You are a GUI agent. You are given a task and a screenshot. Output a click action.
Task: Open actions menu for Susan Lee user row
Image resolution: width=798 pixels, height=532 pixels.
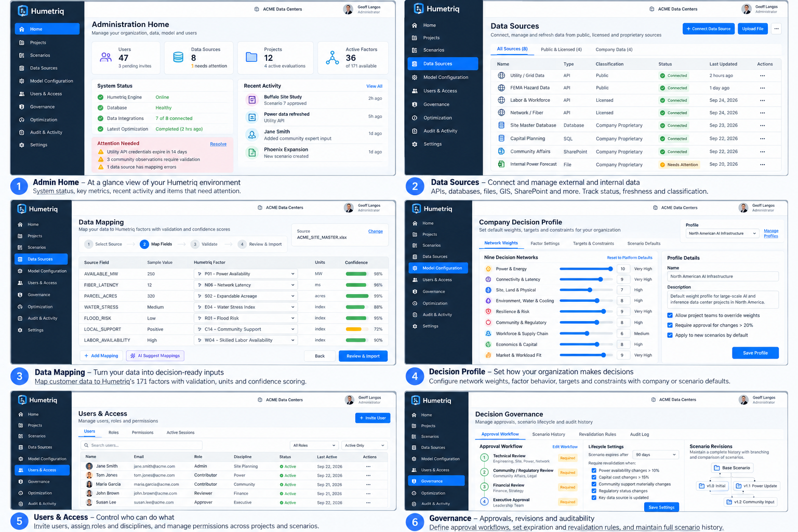point(368,502)
